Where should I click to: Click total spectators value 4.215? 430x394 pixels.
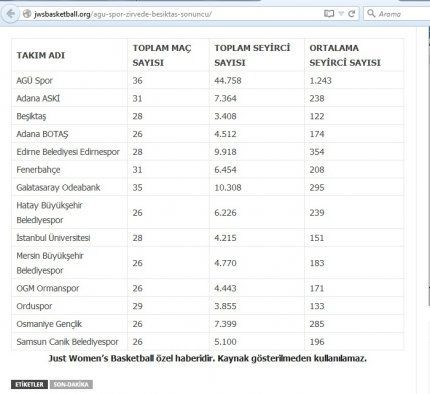(225, 238)
